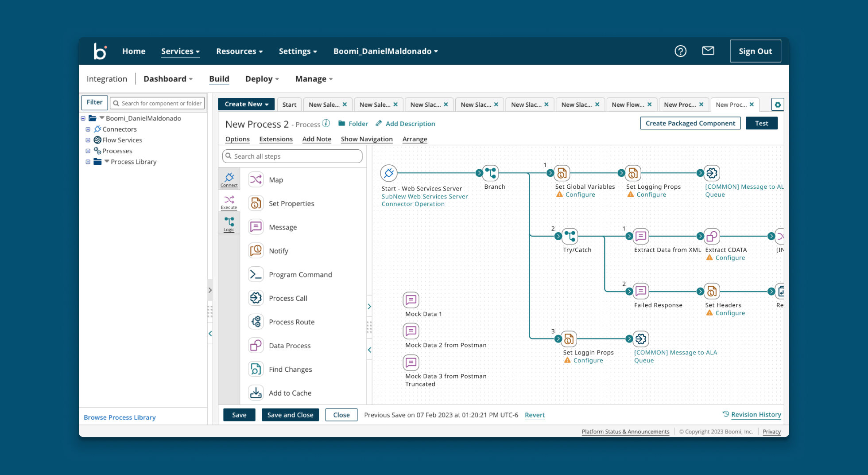Pick the Process Route step icon
This screenshot has height=475, width=868.
click(x=256, y=322)
